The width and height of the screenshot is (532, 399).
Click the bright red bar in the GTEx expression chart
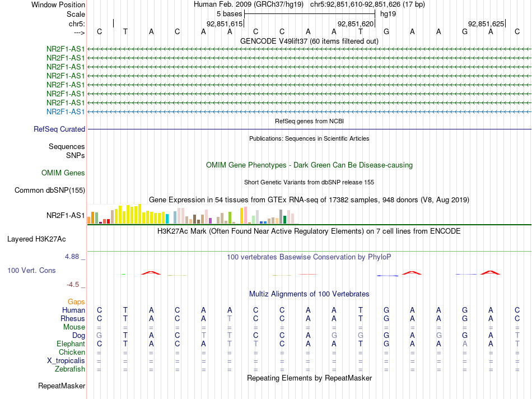pyautogui.click(x=108, y=221)
